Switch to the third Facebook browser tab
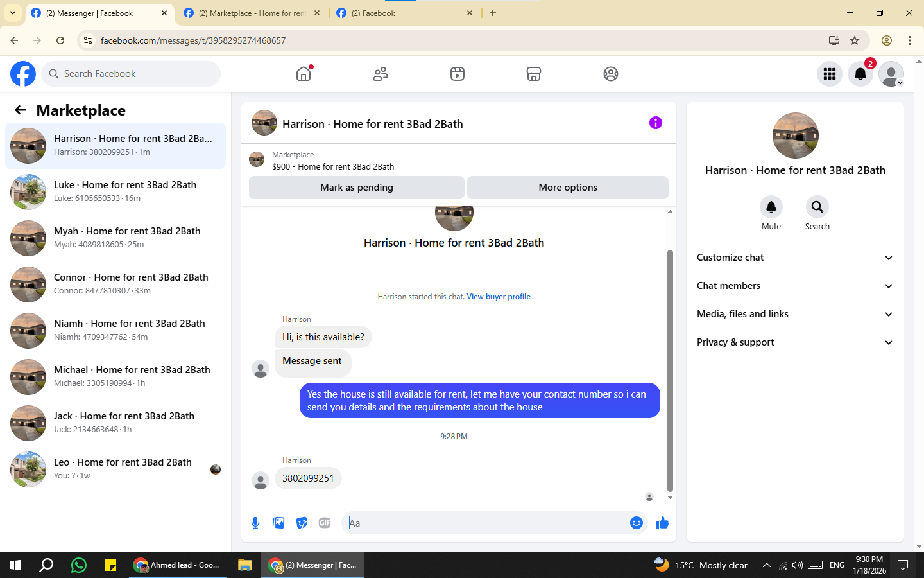 point(406,13)
